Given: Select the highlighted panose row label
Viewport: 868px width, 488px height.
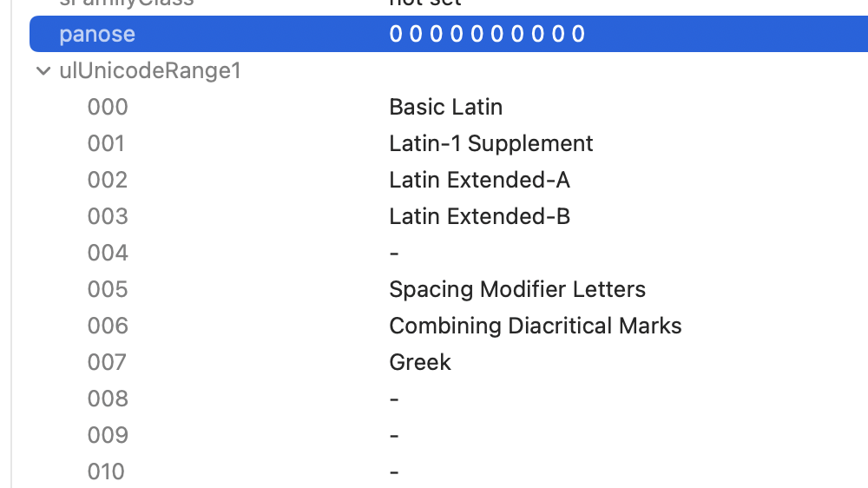Looking at the screenshot, I should (97, 35).
